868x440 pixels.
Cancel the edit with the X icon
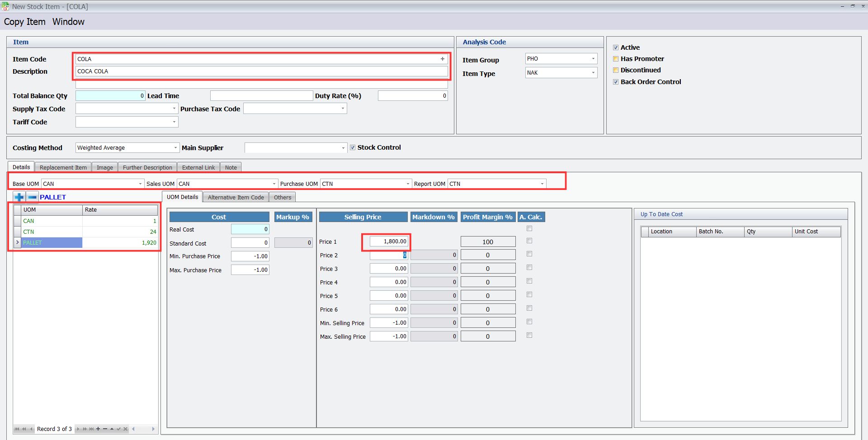pos(125,429)
